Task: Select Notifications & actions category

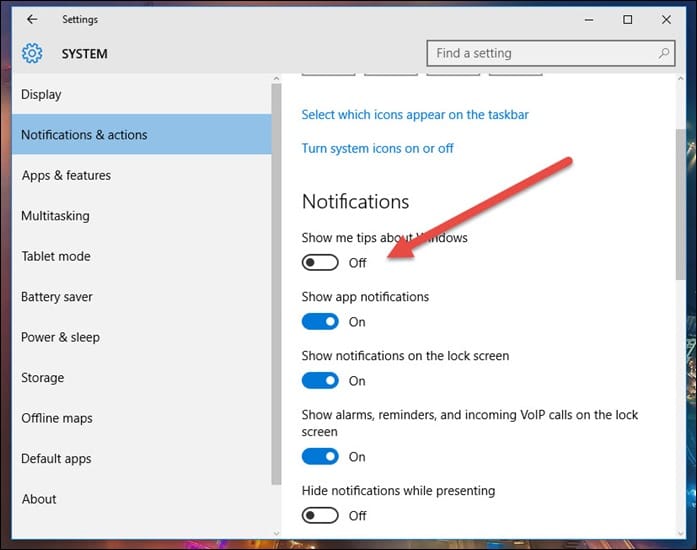Action: tap(142, 134)
